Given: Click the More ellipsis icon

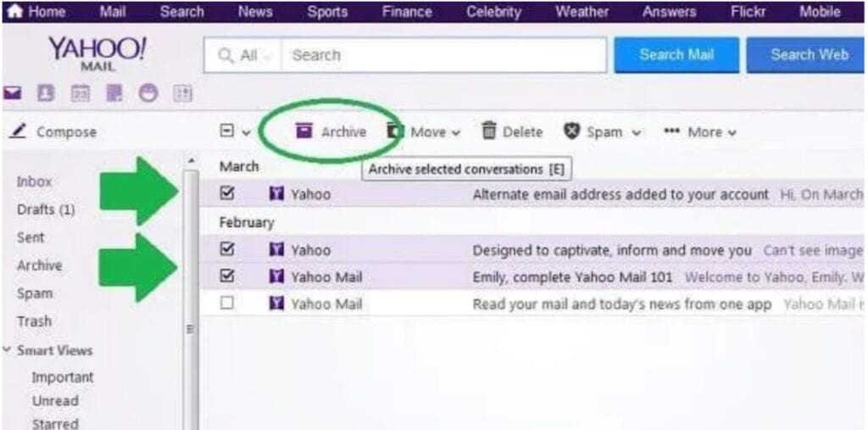Looking at the screenshot, I should click(671, 131).
